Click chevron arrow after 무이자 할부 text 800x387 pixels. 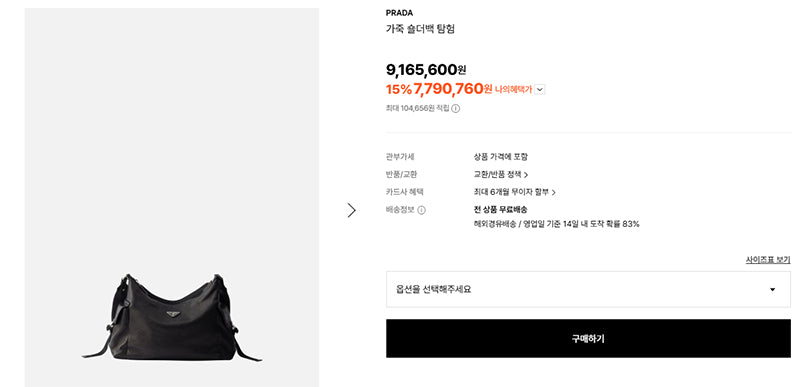pos(554,193)
